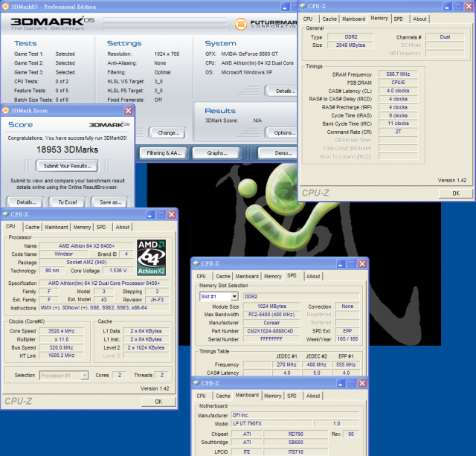Click the Core Speed 3520.4 MHz value
Screen dimensions: 476x456
point(61,331)
